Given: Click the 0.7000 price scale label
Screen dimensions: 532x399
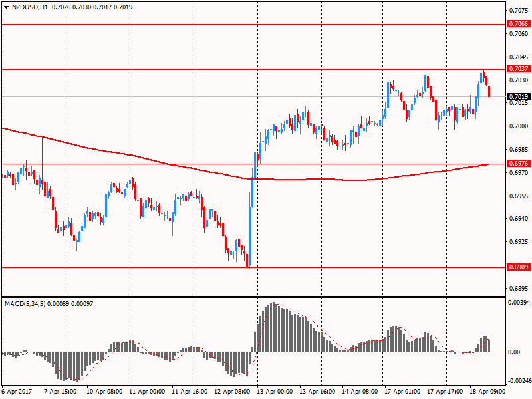Looking at the screenshot, I should point(519,126).
